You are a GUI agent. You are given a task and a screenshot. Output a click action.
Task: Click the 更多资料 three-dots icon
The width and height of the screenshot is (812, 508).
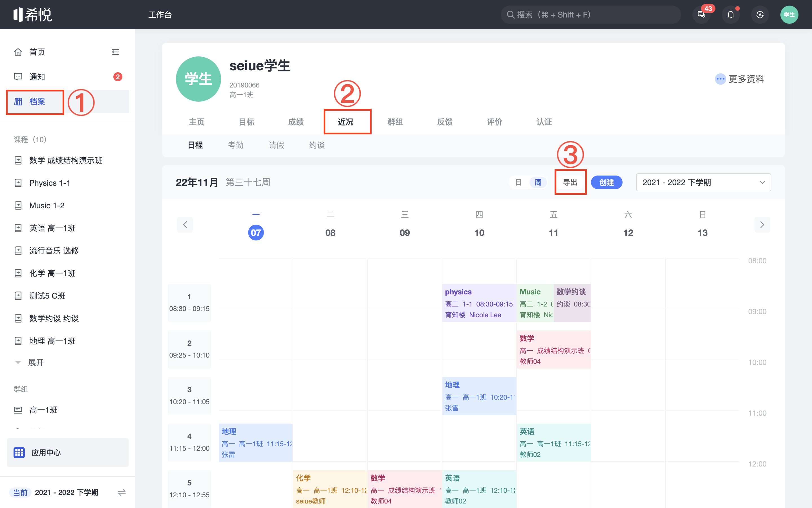click(x=720, y=79)
